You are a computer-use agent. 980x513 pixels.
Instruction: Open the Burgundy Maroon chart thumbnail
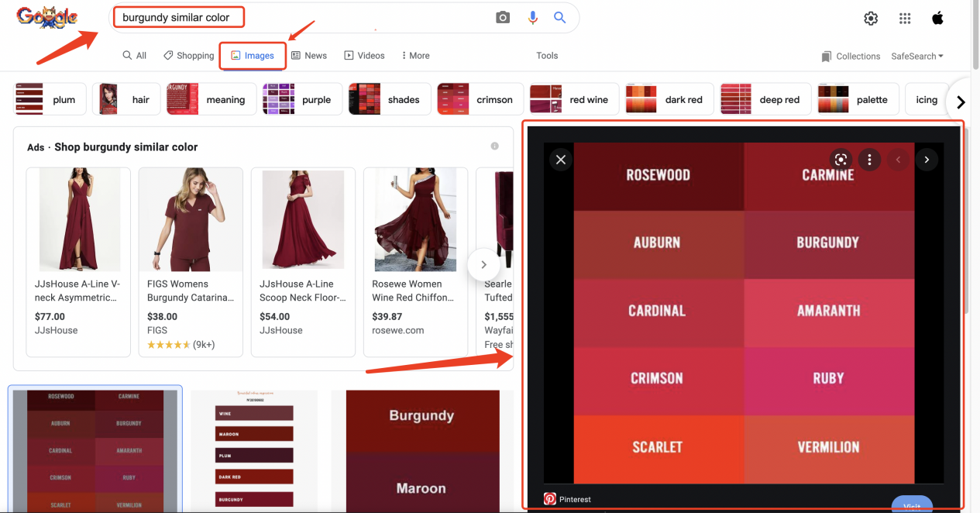click(x=422, y=451)
